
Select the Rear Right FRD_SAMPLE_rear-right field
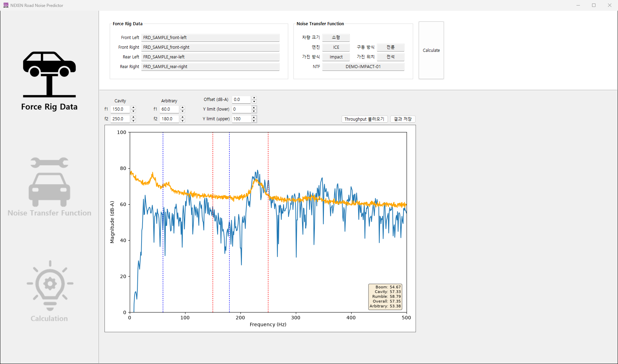(210, 67)
